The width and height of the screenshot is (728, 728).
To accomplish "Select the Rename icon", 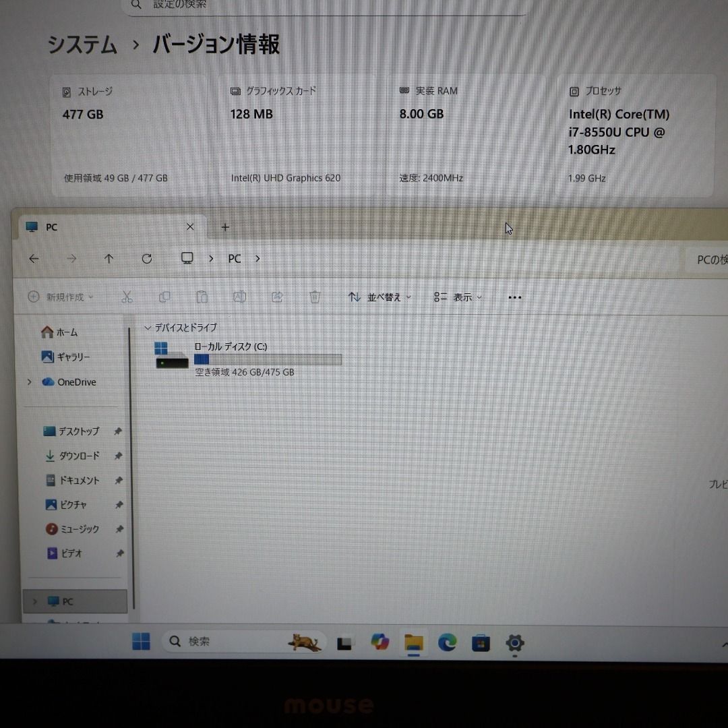I will 239,297.
